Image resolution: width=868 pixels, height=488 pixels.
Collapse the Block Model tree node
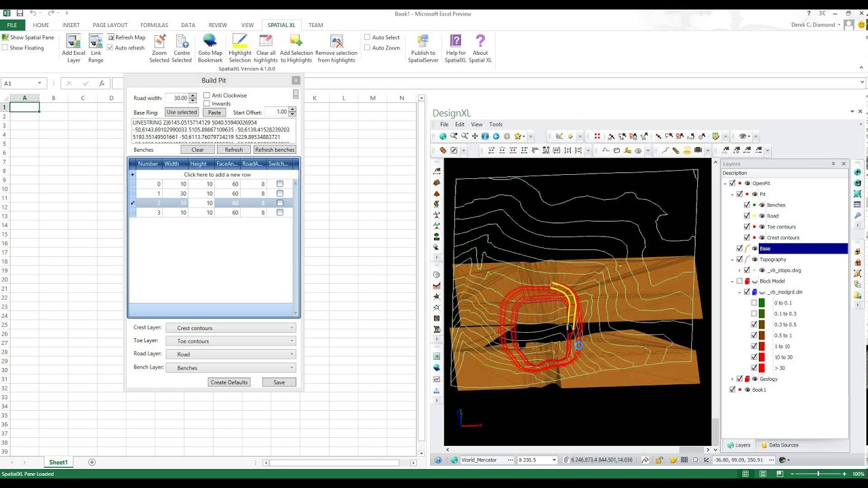[x=732, y=281]
